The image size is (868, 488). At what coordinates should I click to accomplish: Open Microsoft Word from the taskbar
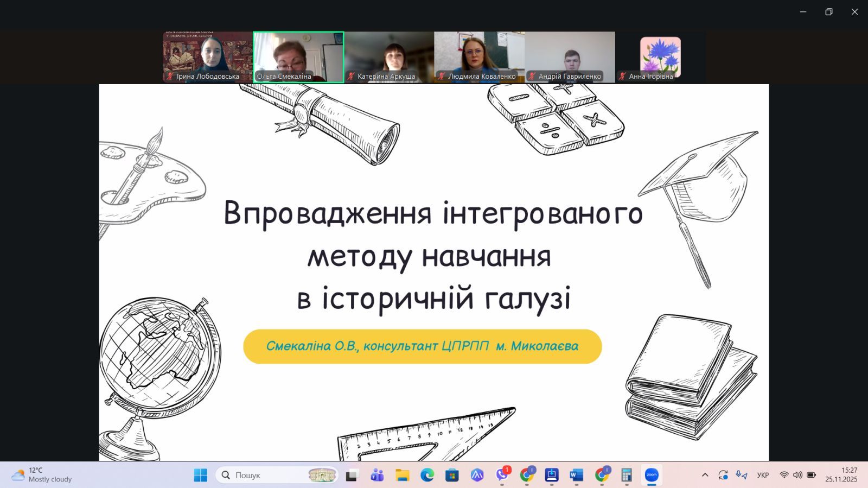coord(576,475)
